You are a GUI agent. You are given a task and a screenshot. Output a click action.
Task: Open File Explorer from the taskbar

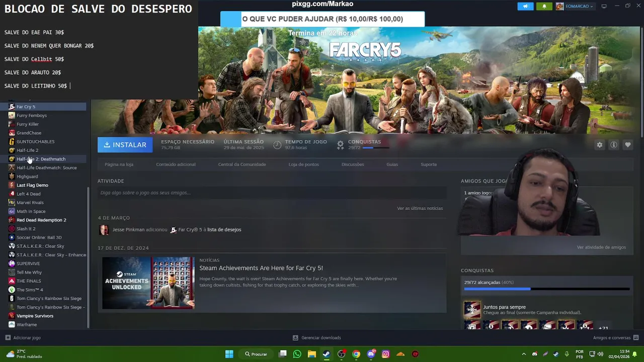[311, 354]
